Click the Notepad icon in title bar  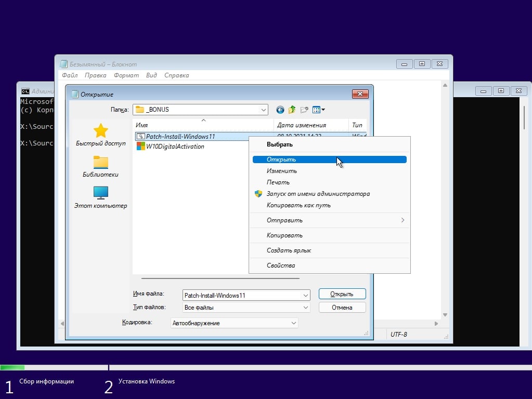click(x=63, y=64)
